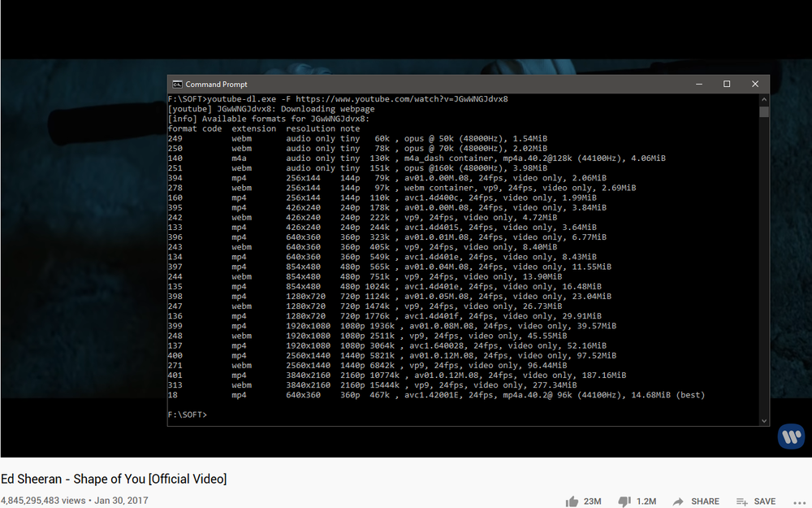This screenshot has width=812, height=508.
Task: Click the empty scrollbar track below the thumb
Action: pyautogui.click(x=763, y=268)
